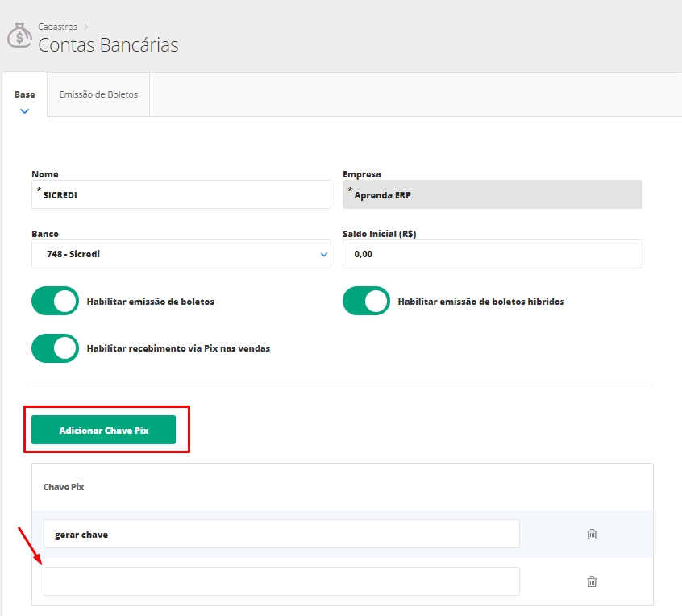The width and height of the screenshot is (682, 616).
Task: Open the Emissão de Boletos tab
Action: [x=98, y=94]
